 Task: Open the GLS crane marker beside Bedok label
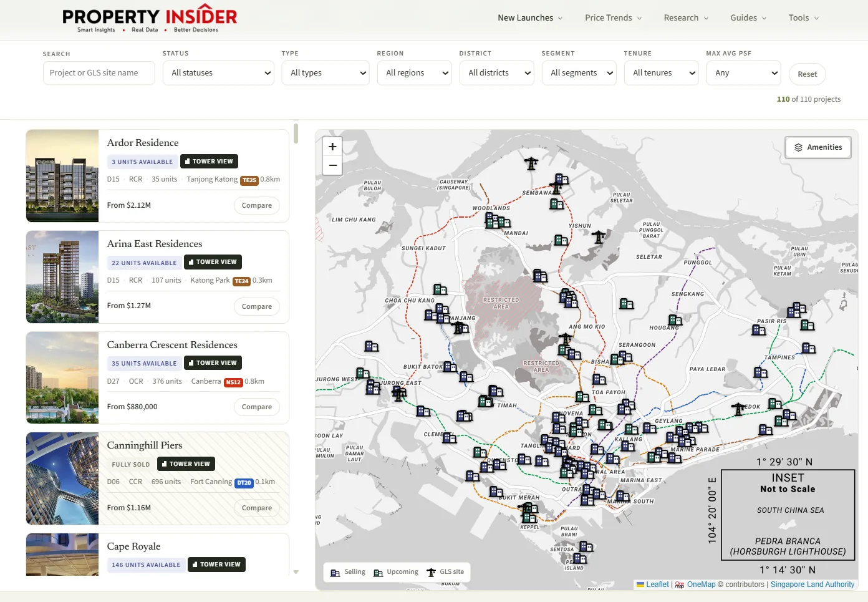(739, 409)
